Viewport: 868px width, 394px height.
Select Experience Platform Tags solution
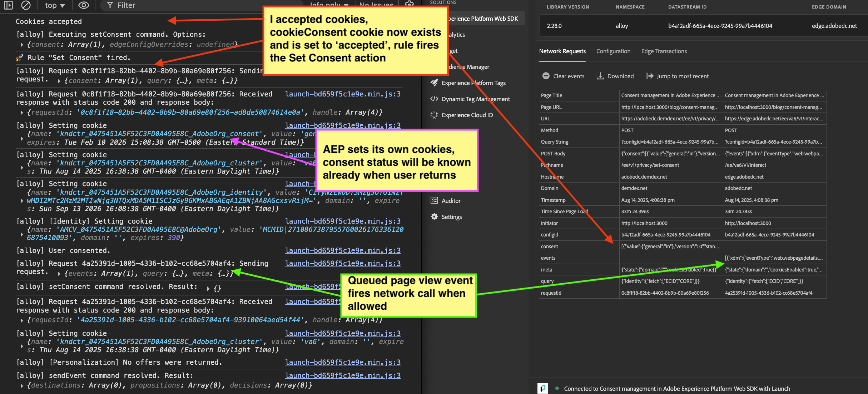pyautogui.click(x=473, y=83)
